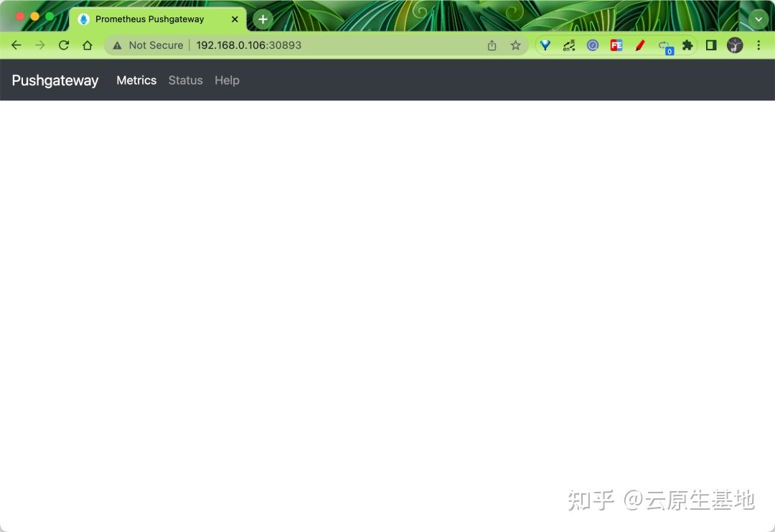Image resolution: width=775 pixels, height=532 pixels.
Task: Open the FeHelper extension icon
Action: click(616, 45)
